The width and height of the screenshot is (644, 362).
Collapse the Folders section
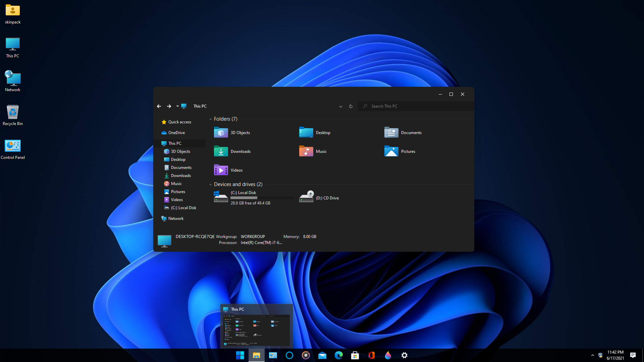[211, 119]
